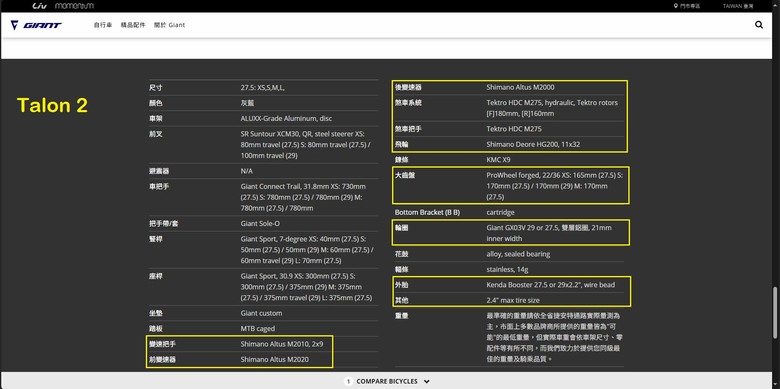Select the 外胎 row label
This screenshot has width=780, height=389.
point(401,285)
